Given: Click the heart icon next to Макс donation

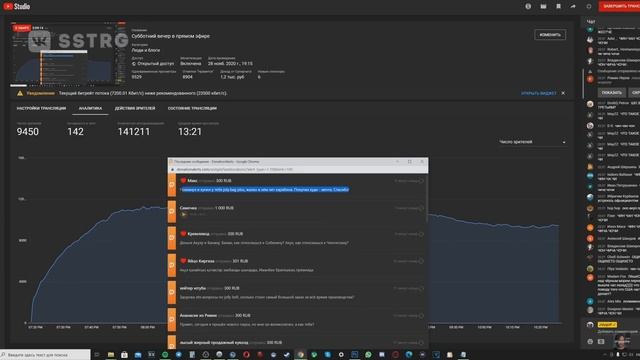Looking at the screenshot, I should click(183, 180).
